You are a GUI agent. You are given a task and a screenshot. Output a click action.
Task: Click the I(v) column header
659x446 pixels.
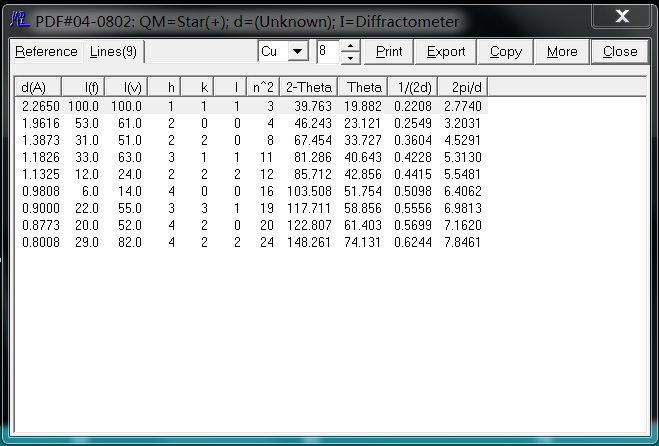tap(126, 87)
